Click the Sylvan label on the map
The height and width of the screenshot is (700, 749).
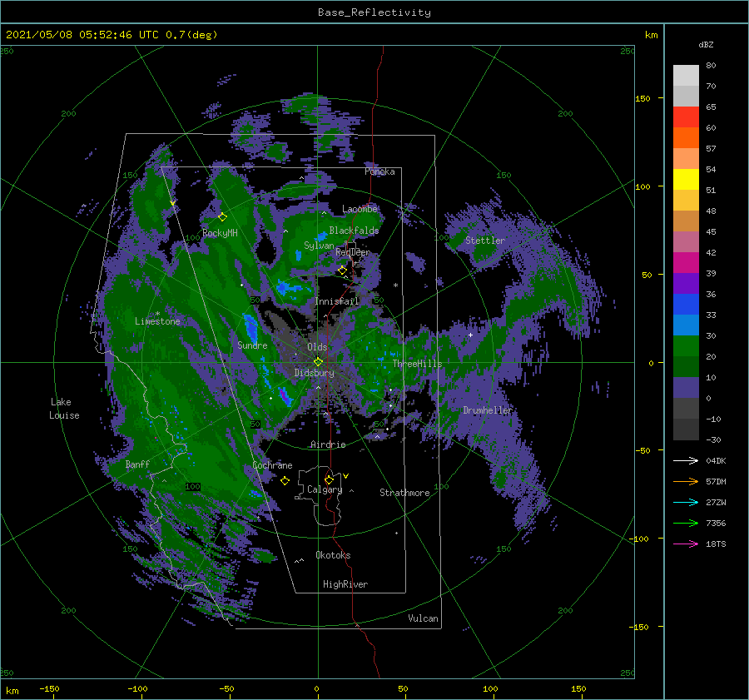(x=319, y=246)
